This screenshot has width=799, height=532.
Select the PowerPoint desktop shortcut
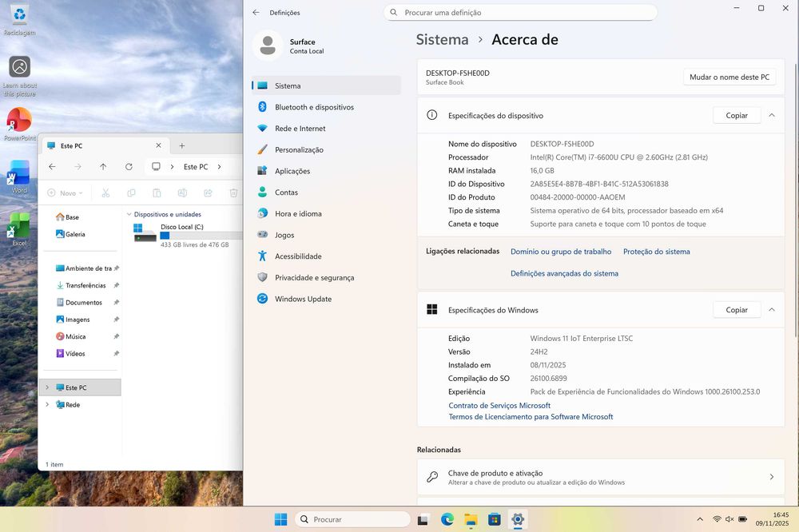[x=19, y=124]
